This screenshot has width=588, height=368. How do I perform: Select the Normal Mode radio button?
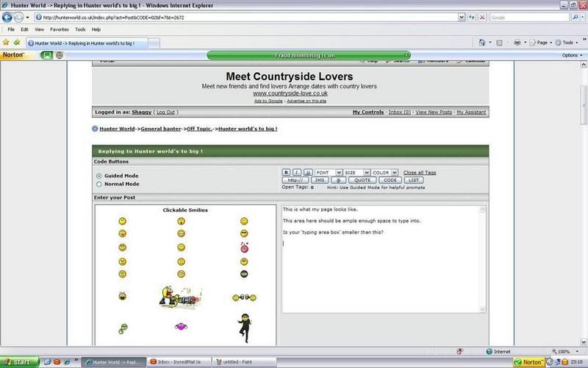click(99, 184)
